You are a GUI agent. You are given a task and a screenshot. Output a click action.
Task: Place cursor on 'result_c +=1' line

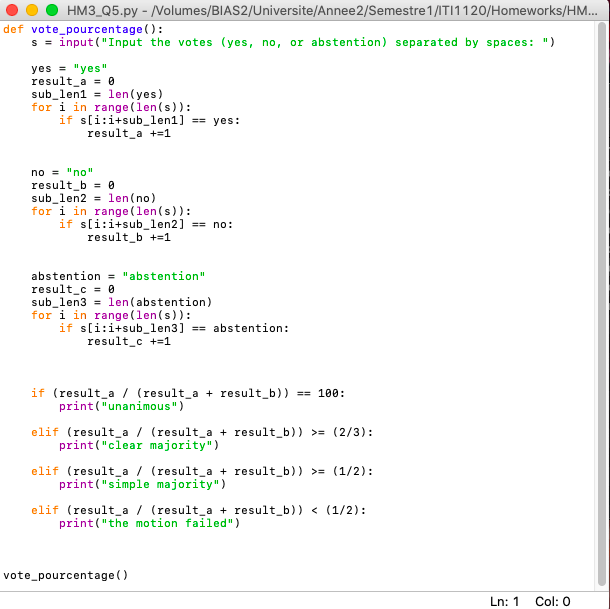coord(129,341)
